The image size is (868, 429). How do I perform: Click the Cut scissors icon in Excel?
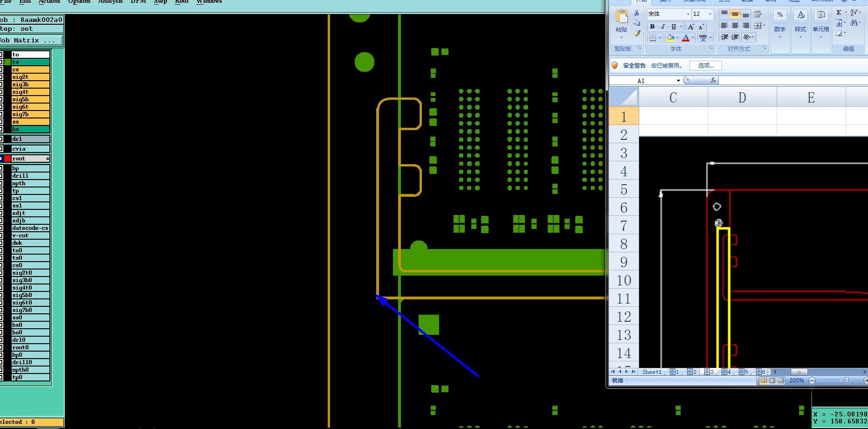pyautogui.click(x=637, y=13)
